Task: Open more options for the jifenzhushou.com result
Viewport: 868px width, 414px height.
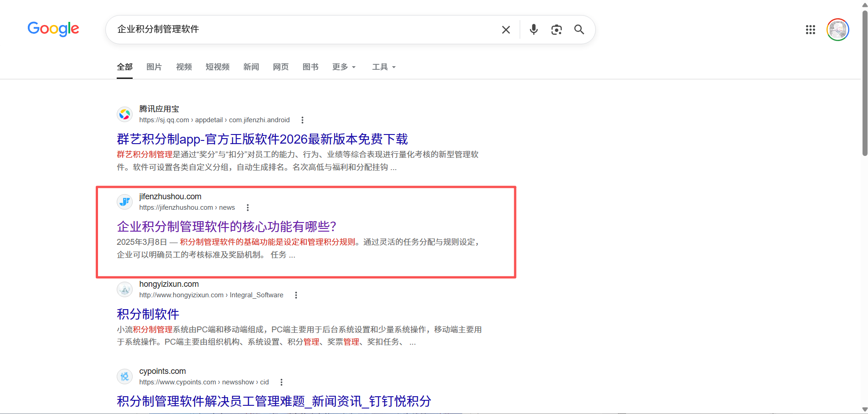Action: tap(248, 207)
